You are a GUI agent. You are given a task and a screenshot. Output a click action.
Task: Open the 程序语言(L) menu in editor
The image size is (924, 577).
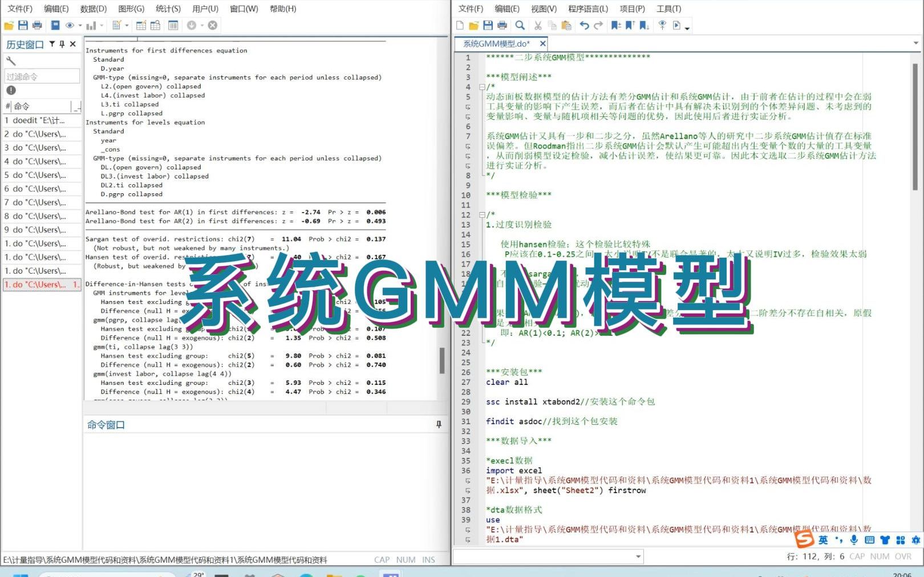(588, 9)
